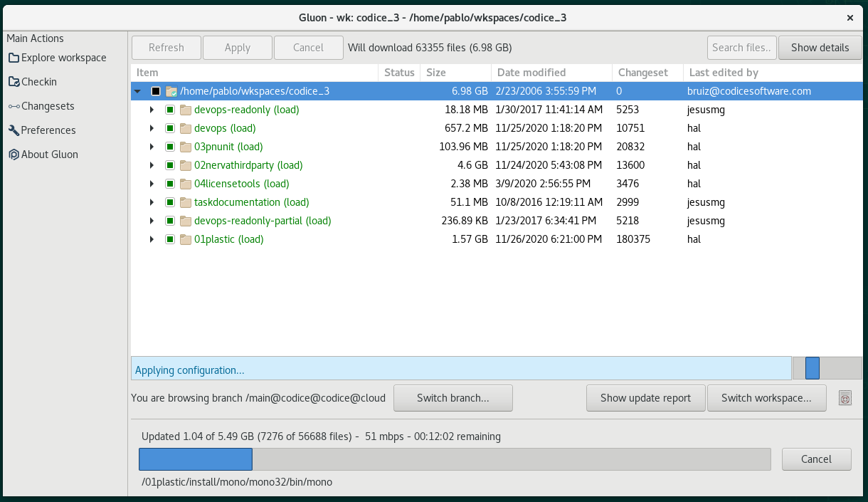This screenshot has width=868, height=502.
Task: Collapse the workspace root tree node
Action: pyautogui.click(x=136, y=91)
